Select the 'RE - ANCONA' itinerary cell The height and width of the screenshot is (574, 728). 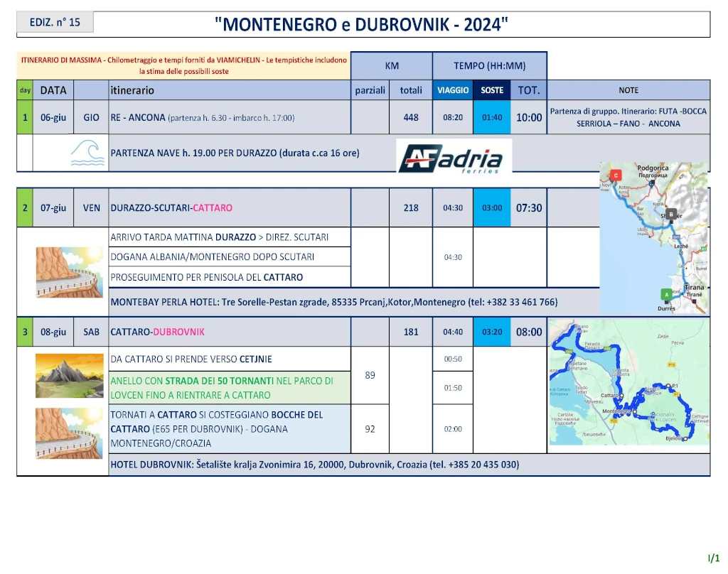click(230, 117)
